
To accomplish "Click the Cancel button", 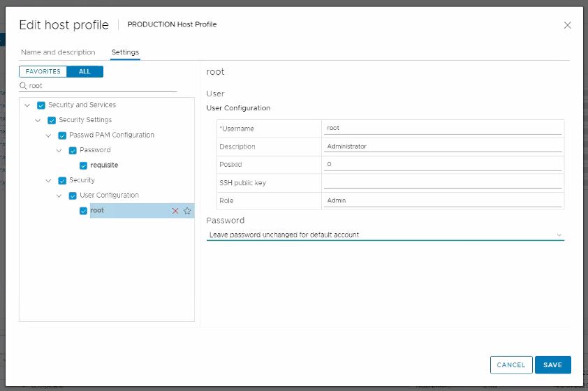I will (x=510, y=364).
